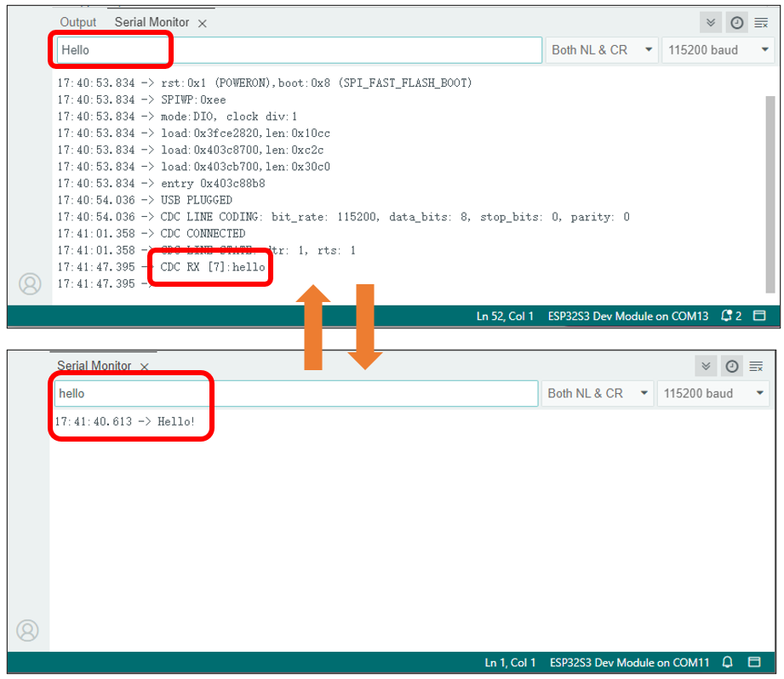Toggle autoscroll in COM13 serial monitor
The width and height of the screenshot is (784, 679).
click(x=711, y=22)
